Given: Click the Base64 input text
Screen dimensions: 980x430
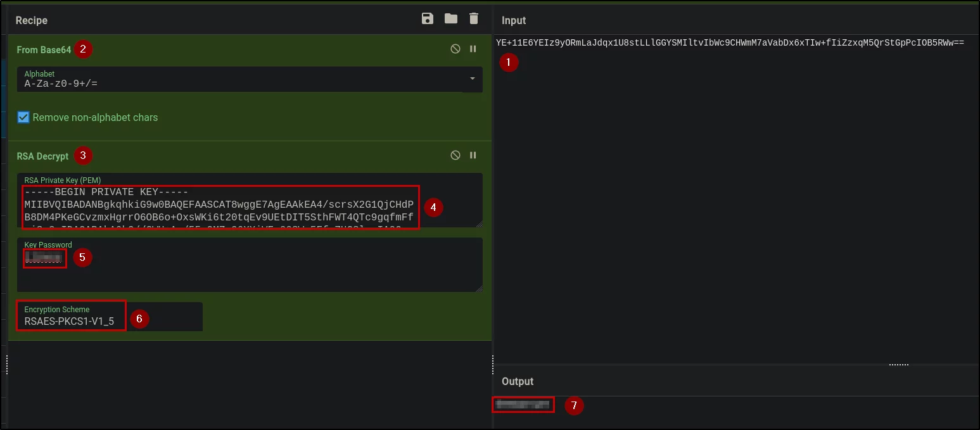Looking at the screenshot, I should (730, 42).
